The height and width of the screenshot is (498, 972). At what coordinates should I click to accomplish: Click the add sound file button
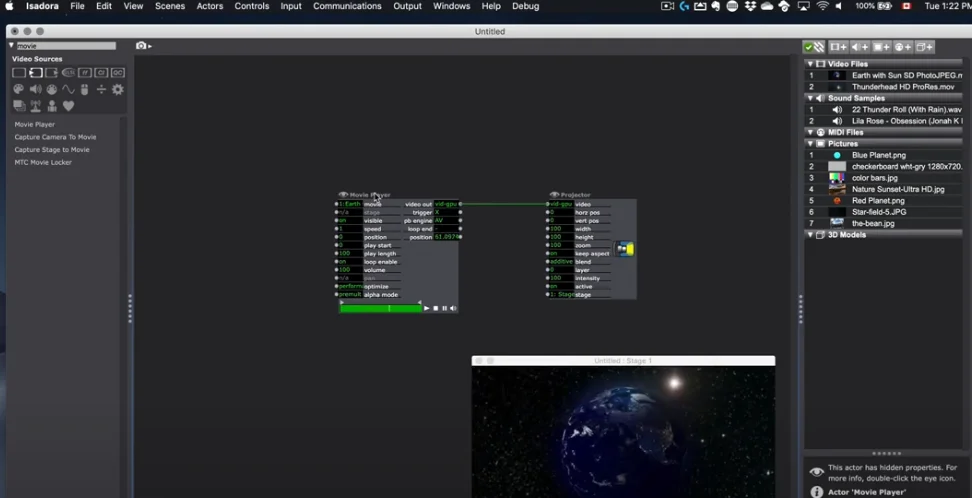pos(860,47)
